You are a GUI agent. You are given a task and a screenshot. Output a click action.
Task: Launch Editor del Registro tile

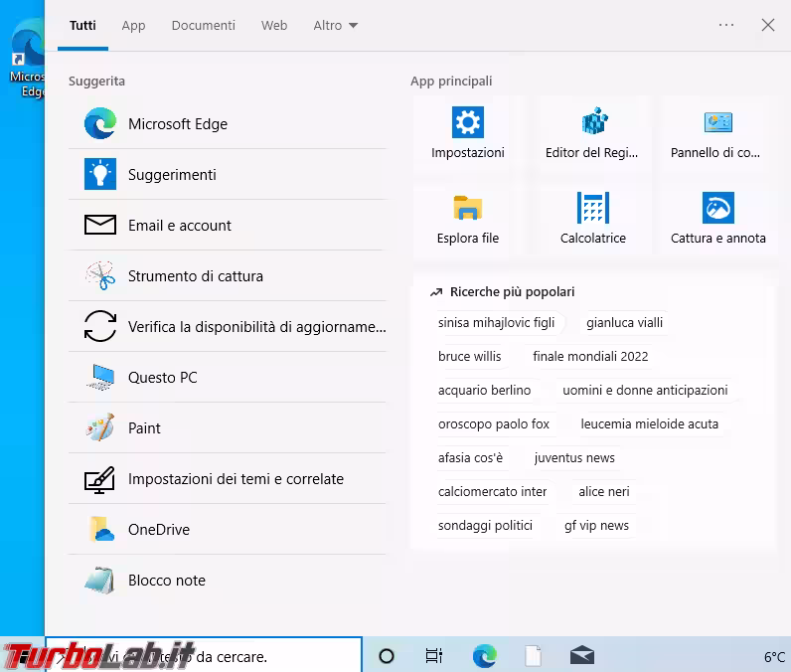[591, 134]
